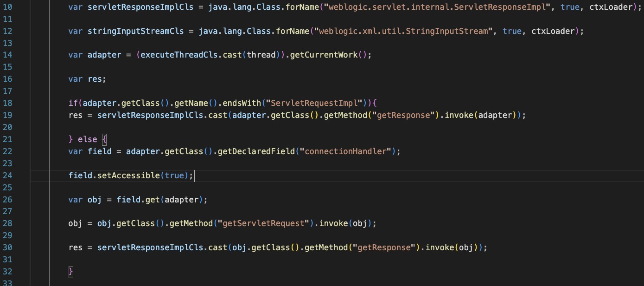
Task: Click line number 24 in the gutter
Action: click(9, 175)
